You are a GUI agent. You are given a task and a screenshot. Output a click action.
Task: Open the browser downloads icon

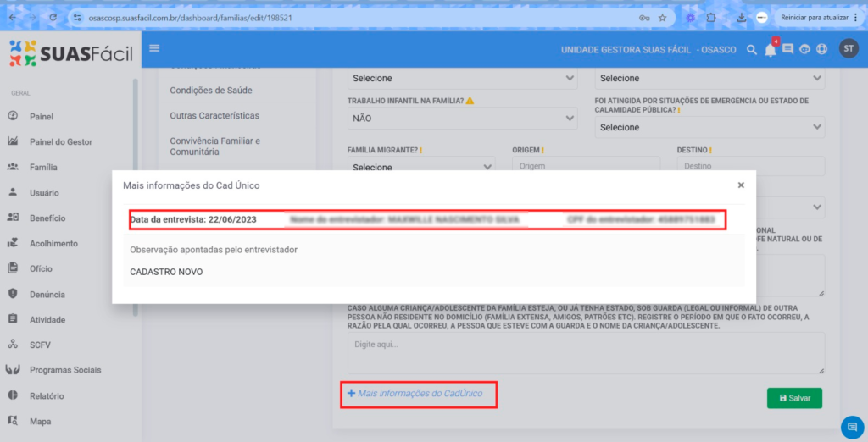(x=741, y=18)
